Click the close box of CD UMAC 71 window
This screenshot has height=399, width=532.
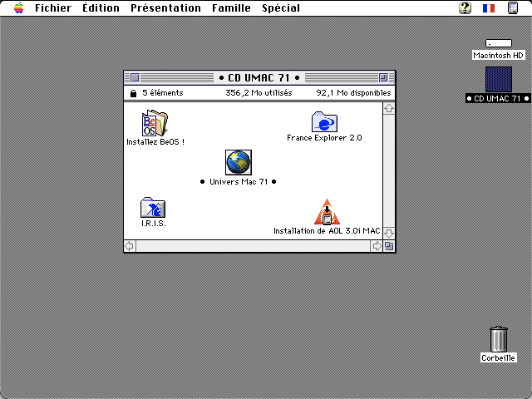pyautogui.click(x=135, y=77)
